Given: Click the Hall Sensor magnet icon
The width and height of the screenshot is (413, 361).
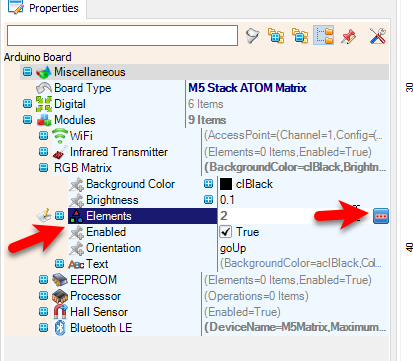Looking at the screenshot, I should pos(60,312).
